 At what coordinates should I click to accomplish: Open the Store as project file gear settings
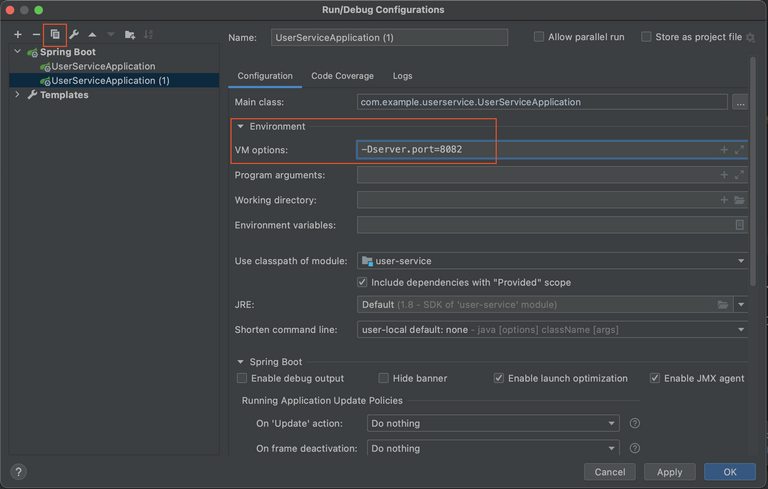click(750, 37)
